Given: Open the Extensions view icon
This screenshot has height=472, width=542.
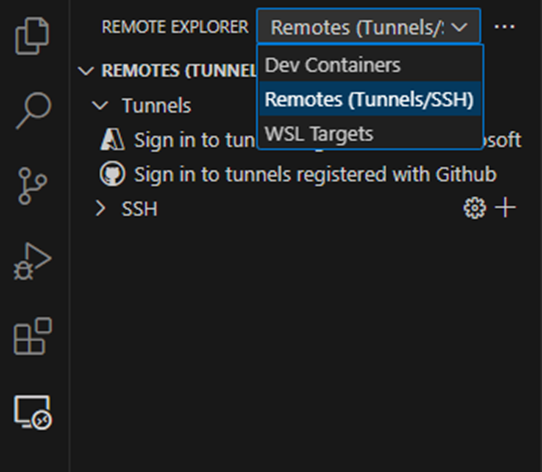Looking at the screenshot, I should (32, 336).
